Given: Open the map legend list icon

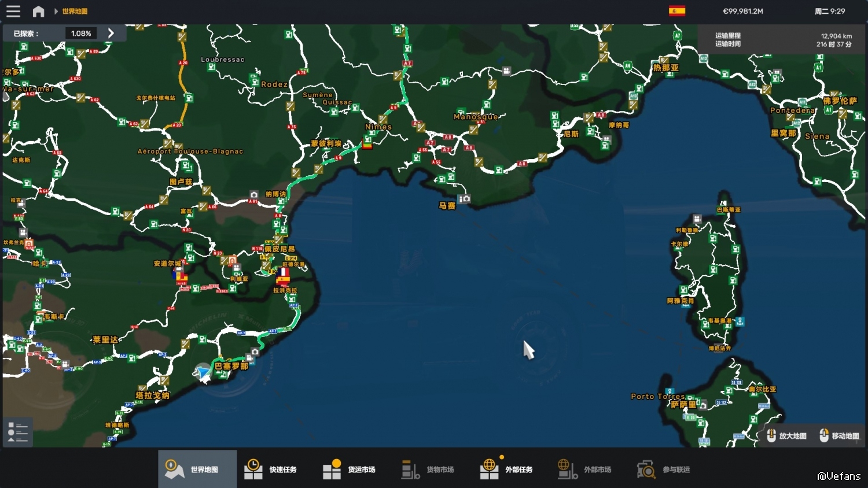Looking at the screenshot, I should 17,432.
